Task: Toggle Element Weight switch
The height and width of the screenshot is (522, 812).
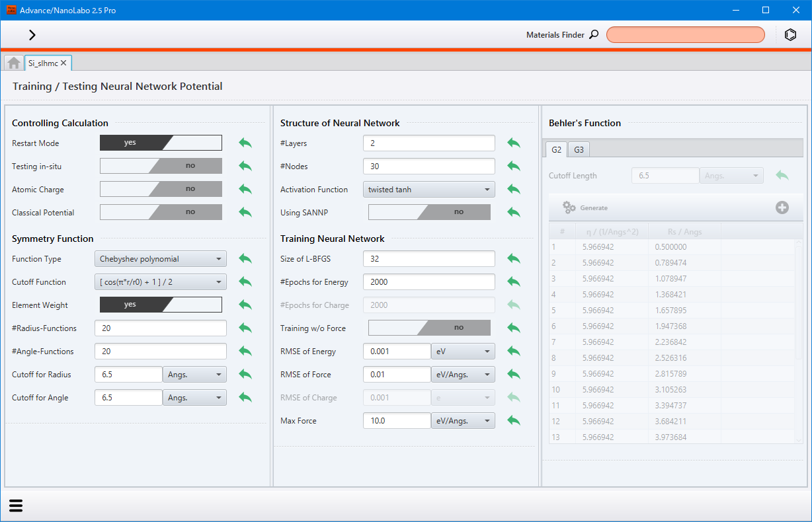Action: tap(161, 305)
